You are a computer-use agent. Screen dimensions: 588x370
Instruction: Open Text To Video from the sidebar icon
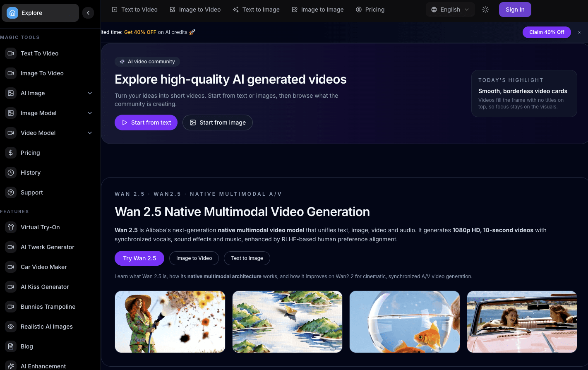(x=10, y=53)
